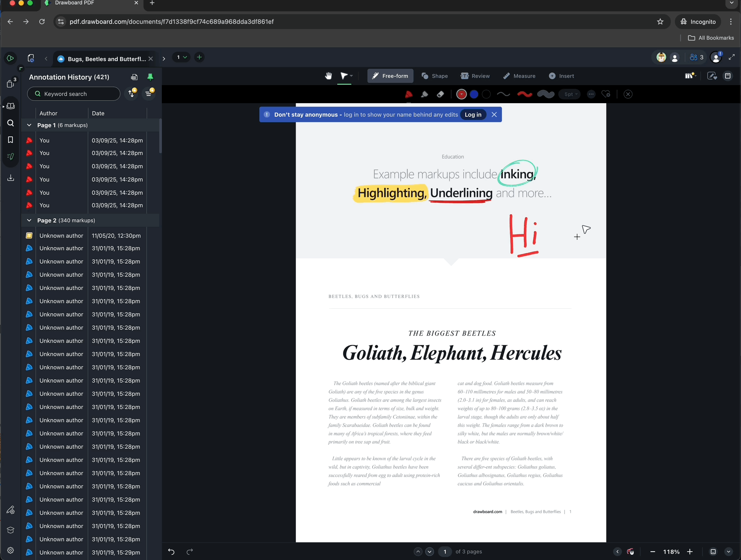Toggle the fit page view icon
The height and width of the screenshot is (560, 741).
(x=713, y=552)
